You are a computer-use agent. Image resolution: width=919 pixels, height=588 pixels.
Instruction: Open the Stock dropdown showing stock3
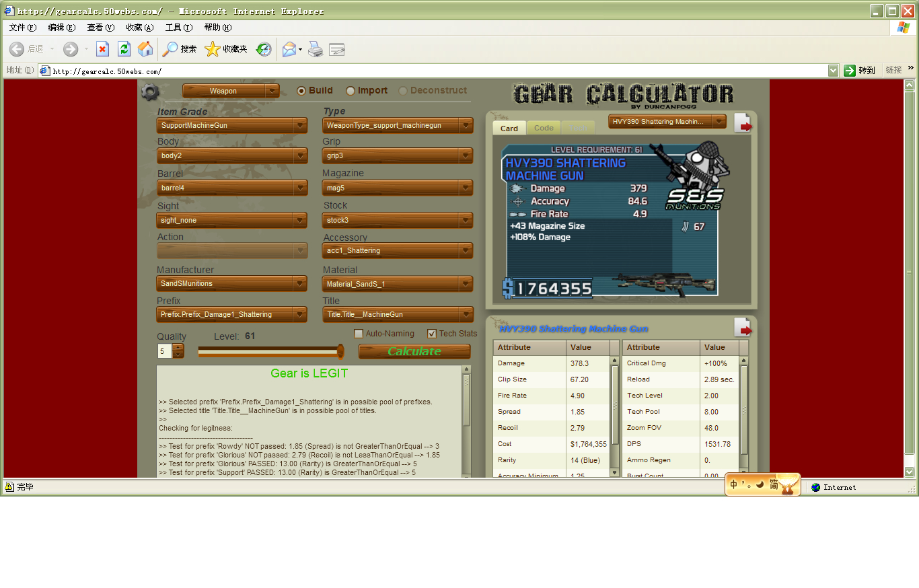pos(398,220)
